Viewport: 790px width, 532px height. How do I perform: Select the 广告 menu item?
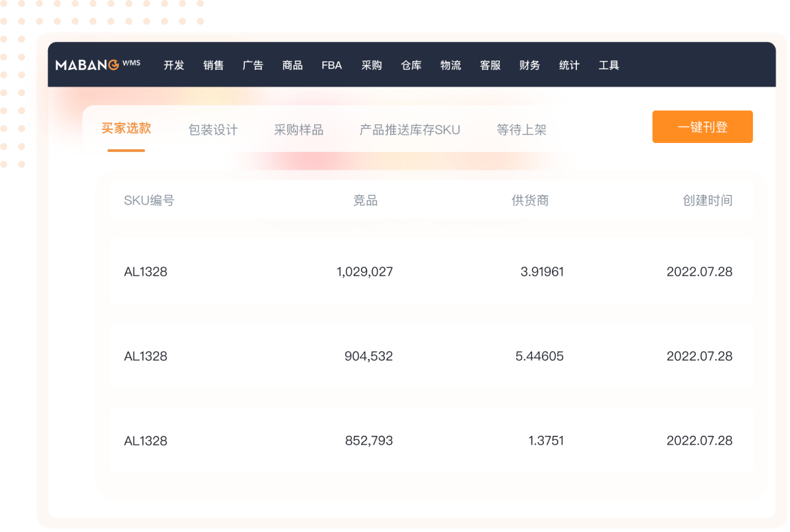[253, 65]
